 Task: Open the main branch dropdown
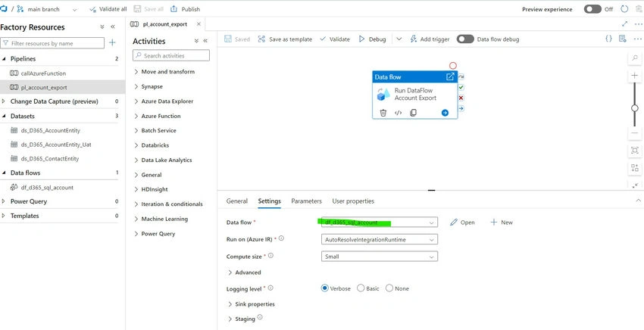pos(74,9)
